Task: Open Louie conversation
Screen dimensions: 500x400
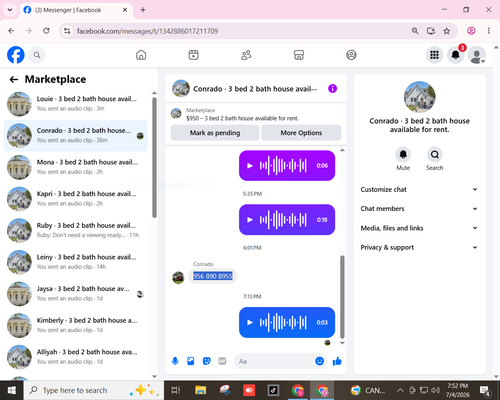Action: (75, 104)
